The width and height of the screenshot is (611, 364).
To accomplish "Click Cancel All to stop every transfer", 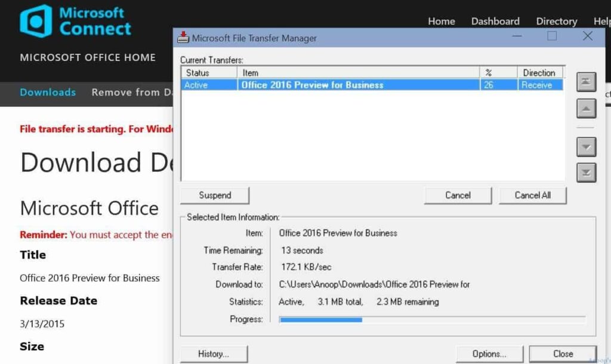I will pos(532,195).
